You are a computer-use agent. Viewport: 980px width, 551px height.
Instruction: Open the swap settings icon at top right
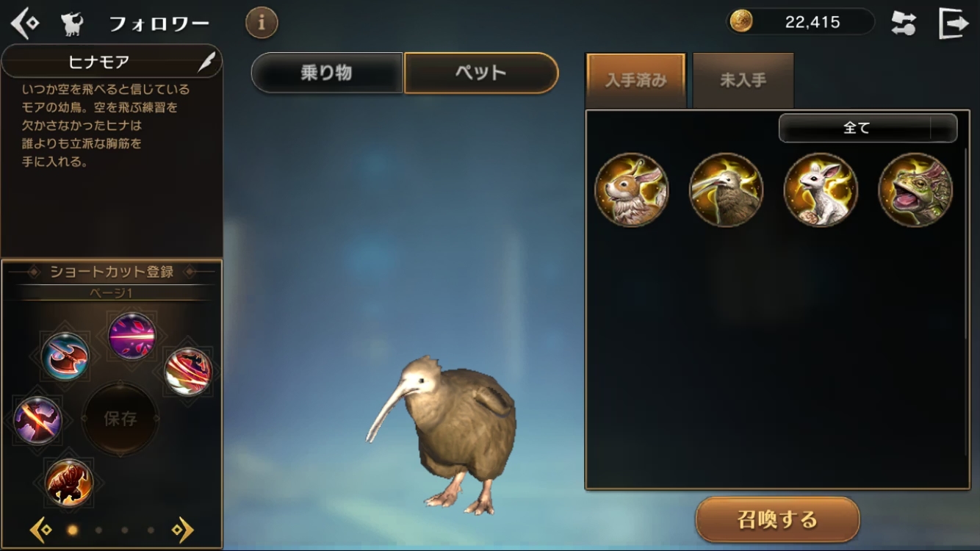pos(903,23)
